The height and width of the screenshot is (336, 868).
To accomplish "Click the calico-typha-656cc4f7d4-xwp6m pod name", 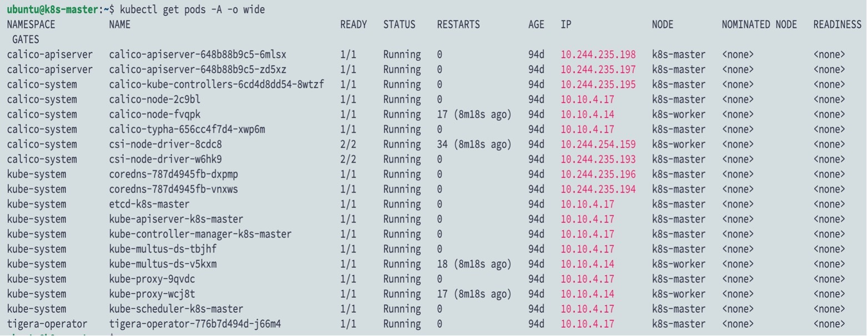I will click(x=187, y=129).
